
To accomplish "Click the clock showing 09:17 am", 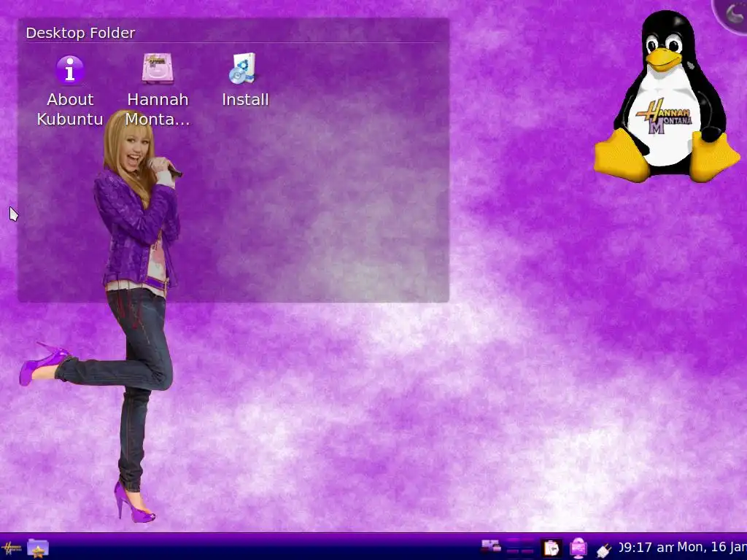I will pyautogui.click(x=645, y=548).
